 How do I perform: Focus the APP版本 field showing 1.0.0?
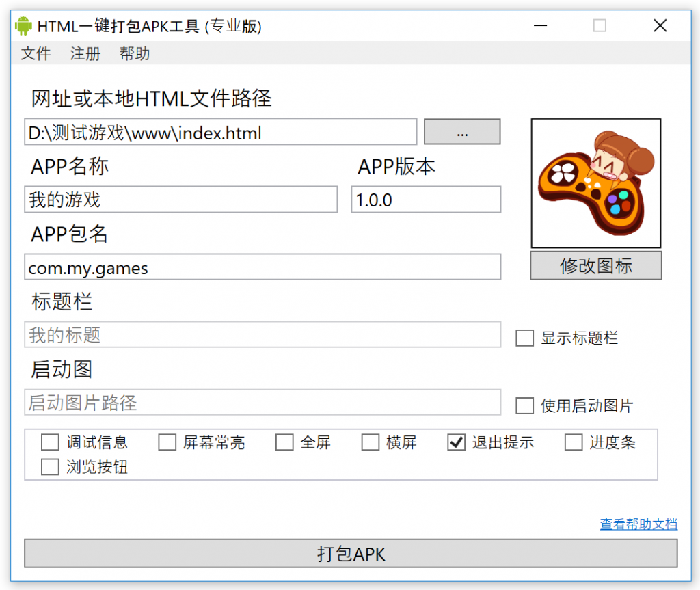[426, 200]
